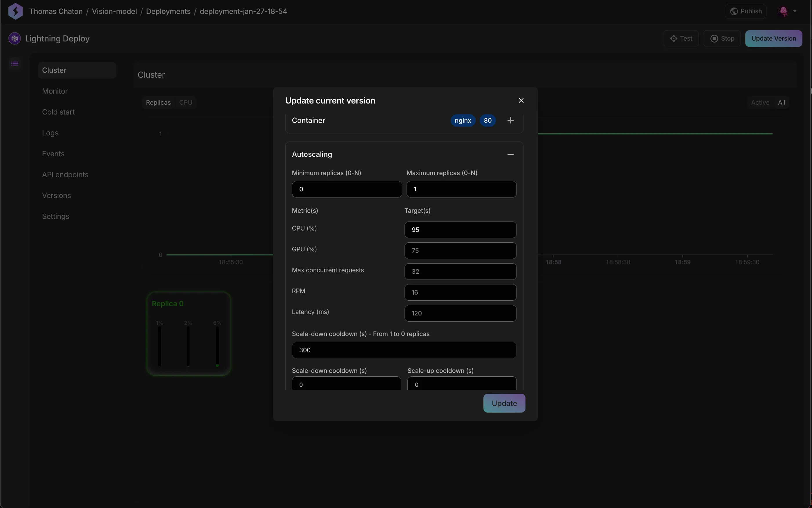Expand the account dropdown arrow

795,11
